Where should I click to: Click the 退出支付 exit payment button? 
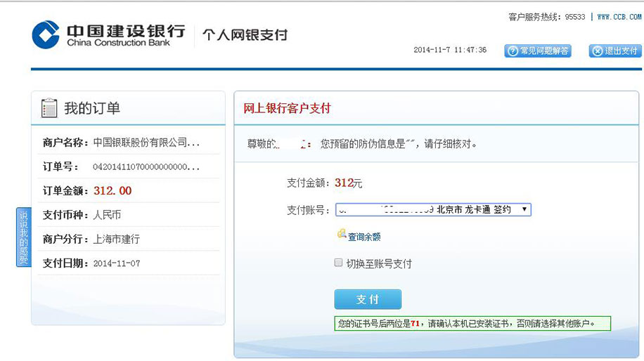(x=615, y=51)
